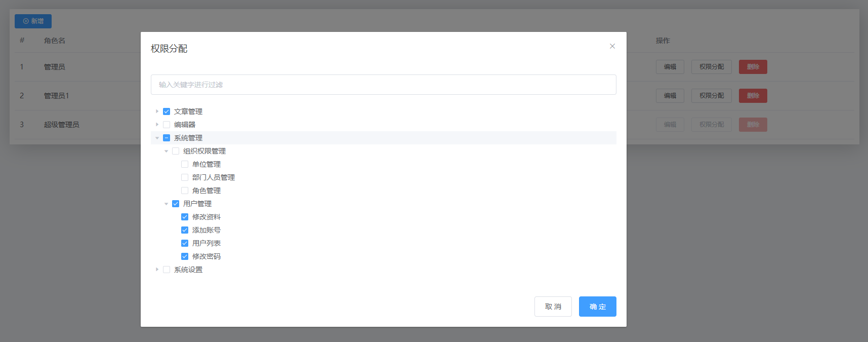Check the 部门人员管理 checkbox
This screenshot has height=342, width=868.
pyautogui.click(x=185, y=177)
